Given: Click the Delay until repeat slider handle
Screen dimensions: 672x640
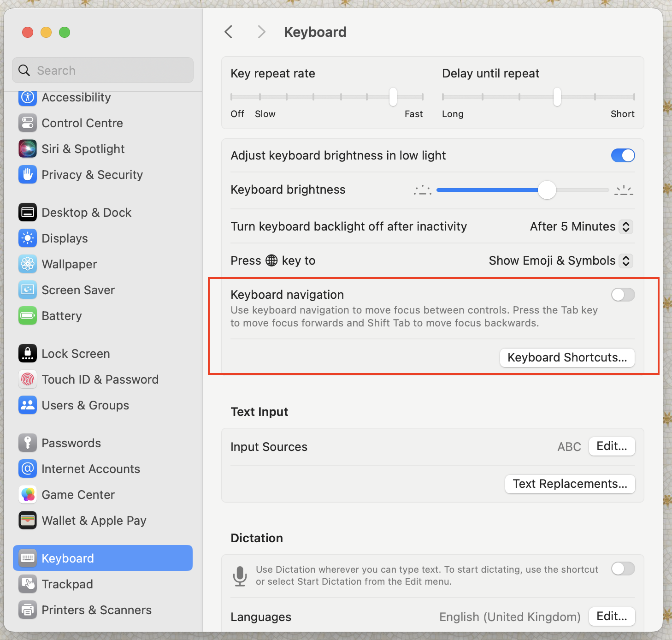Looking at the screenshot, I should tap(557, 97).
